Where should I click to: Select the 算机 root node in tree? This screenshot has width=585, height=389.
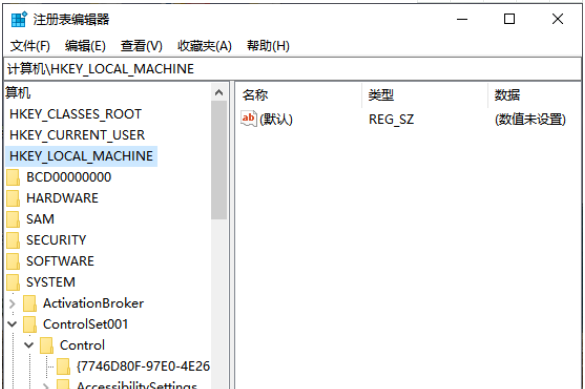click(x=18, y=93)
